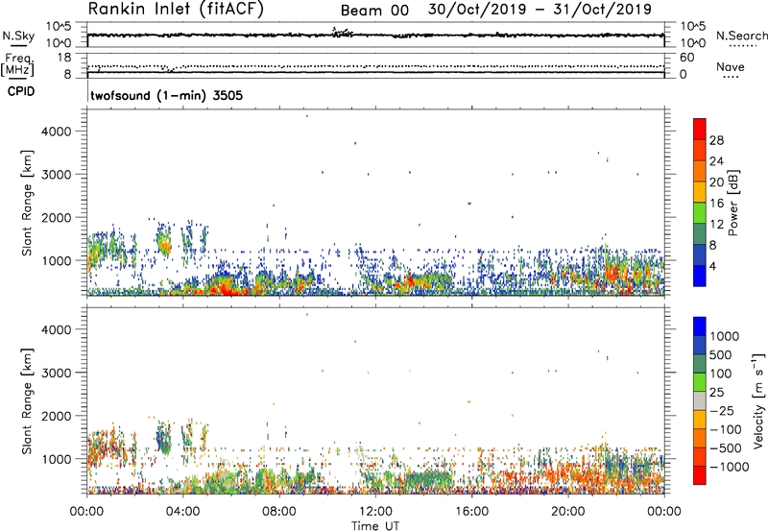Pick the red top segment of Power colorbar
768x532 pixels.
(x=700, y=129)
